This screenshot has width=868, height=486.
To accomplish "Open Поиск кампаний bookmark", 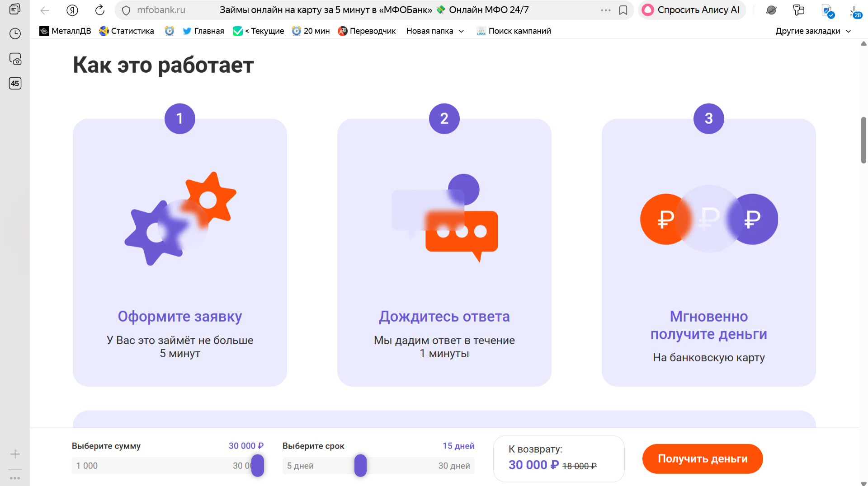I will [x=514, y=31].
